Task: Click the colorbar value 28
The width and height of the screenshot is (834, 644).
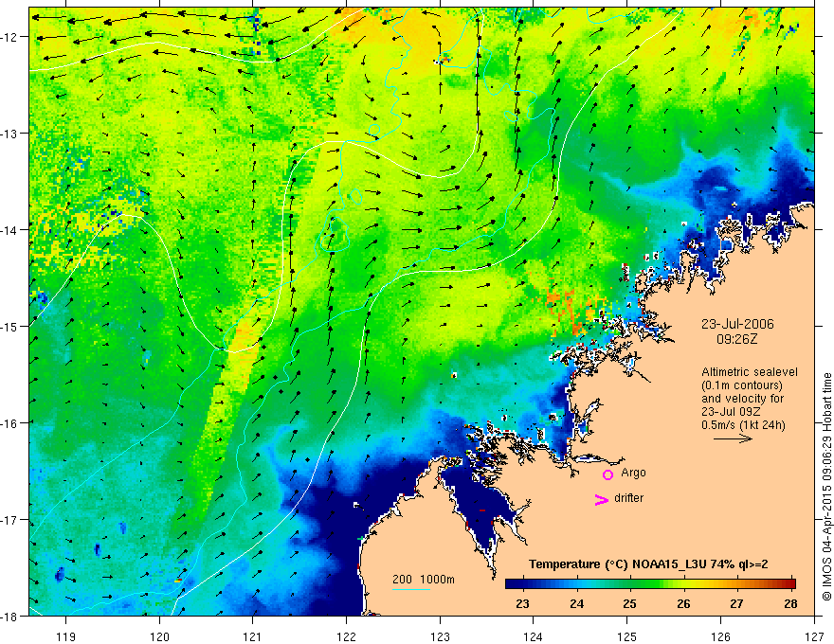Action: pyautogui.click(x=790, y=603)
